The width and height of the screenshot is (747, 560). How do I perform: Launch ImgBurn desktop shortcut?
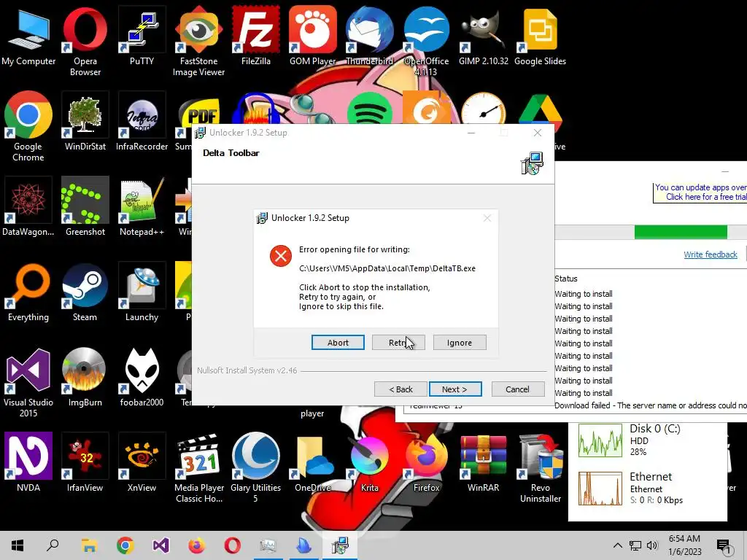click(85, 377)
